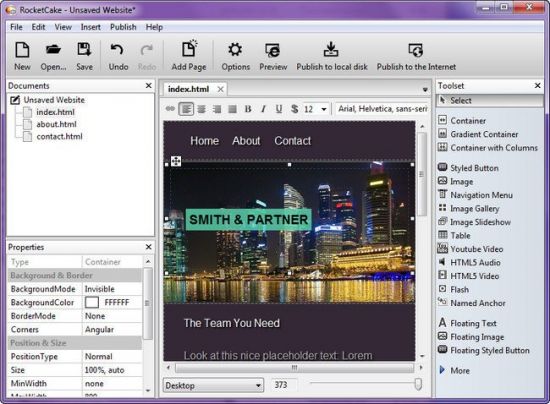
Task: Pick the Image tool
Action: [x=456, y=181]
